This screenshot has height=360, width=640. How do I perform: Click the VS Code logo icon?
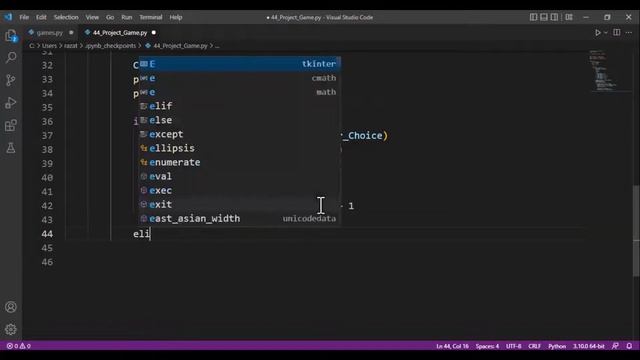8,17
